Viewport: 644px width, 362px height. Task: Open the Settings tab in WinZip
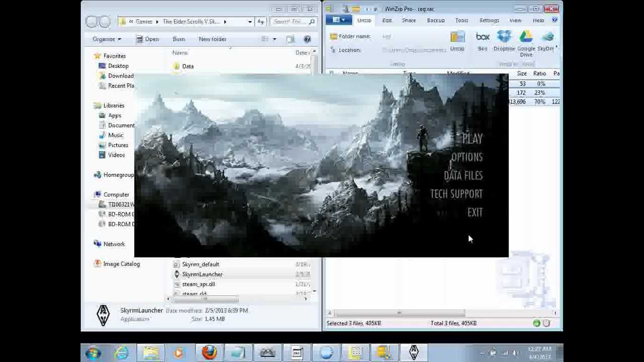click(x=489, y=21)
